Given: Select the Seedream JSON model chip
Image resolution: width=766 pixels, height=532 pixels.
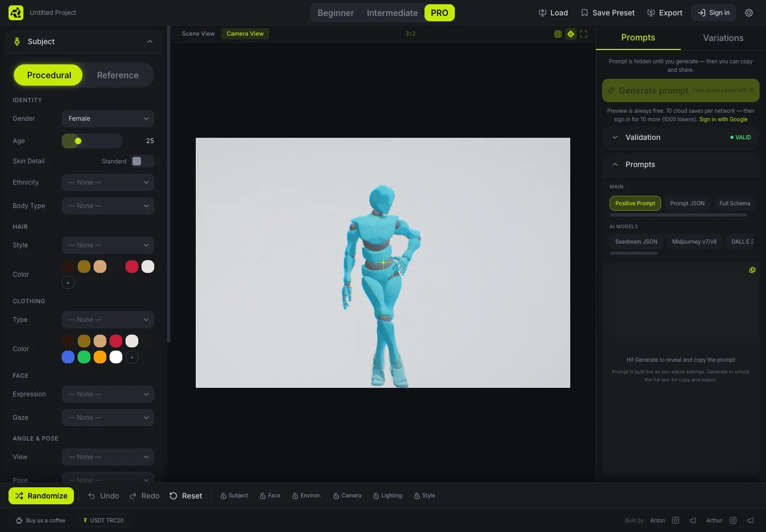Looking at the screenshot, I should pyautogui.click(x=636, y=242).
